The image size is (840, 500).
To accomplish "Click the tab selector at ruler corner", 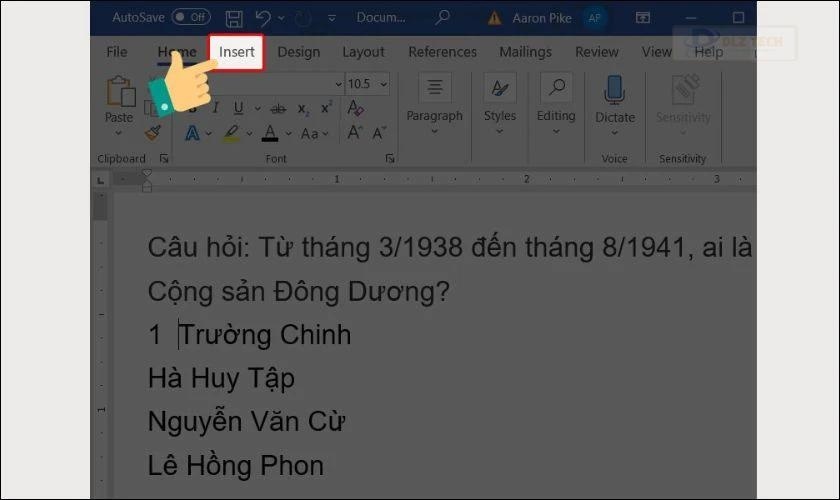I will [101, 181].
